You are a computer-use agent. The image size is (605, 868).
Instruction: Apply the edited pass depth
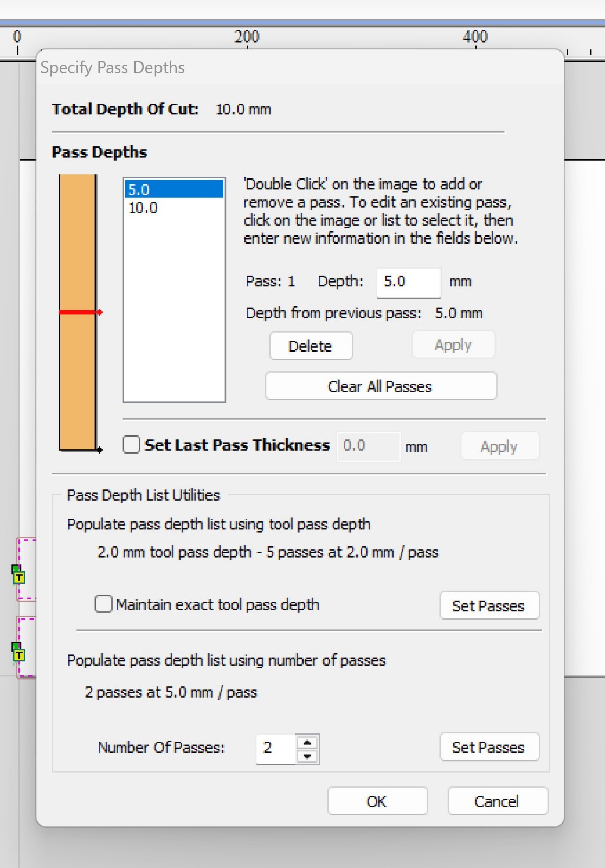coord(453,345)
